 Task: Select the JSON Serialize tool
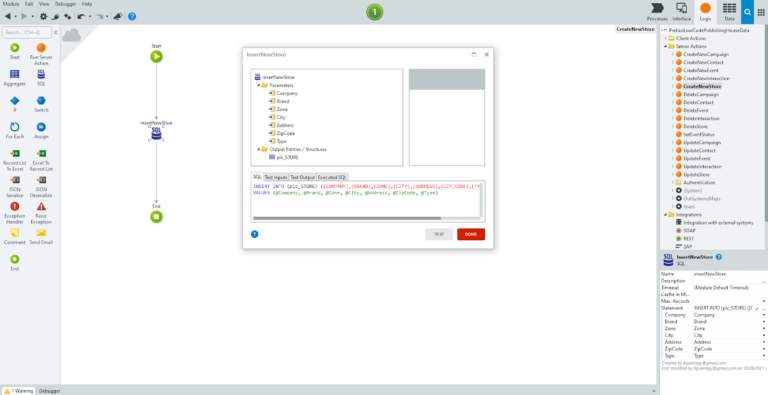(x=15, y=187)
